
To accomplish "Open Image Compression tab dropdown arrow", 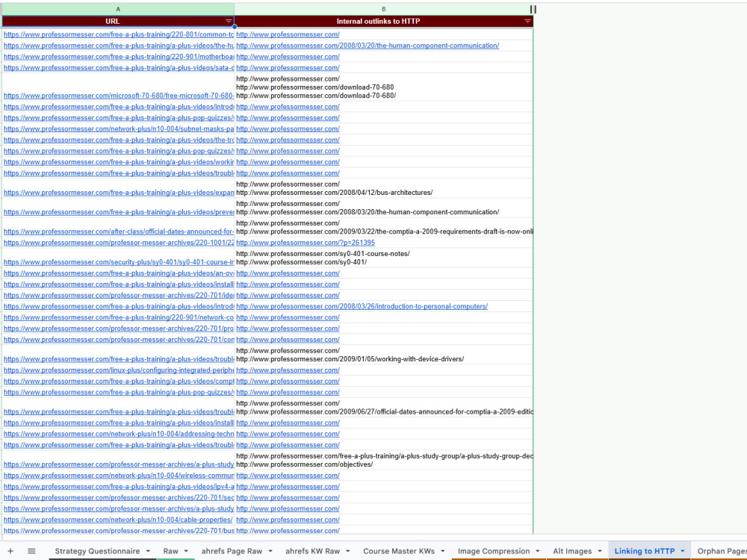I will [x=538, y=551].
